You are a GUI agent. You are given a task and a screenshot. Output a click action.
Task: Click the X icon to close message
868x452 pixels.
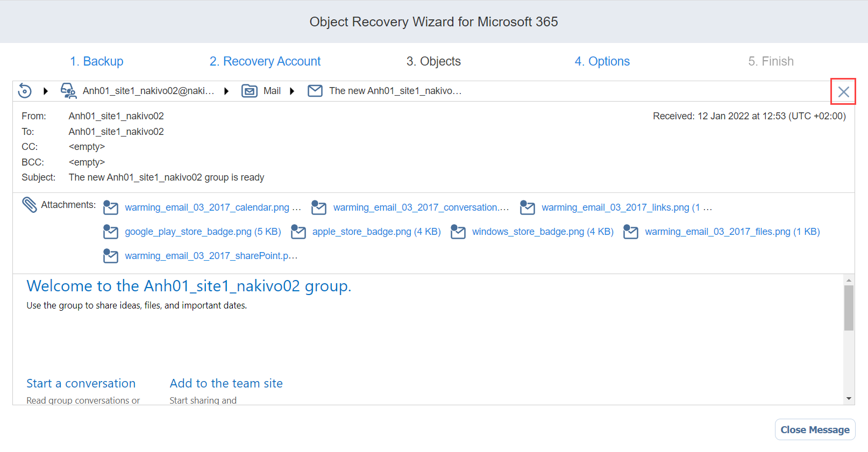[843, 91]
